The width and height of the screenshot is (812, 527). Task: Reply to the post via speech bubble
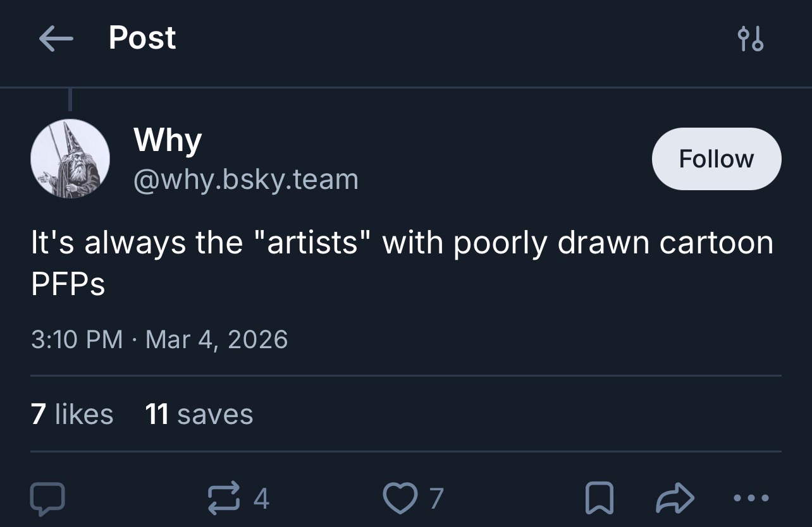[47, 498]
